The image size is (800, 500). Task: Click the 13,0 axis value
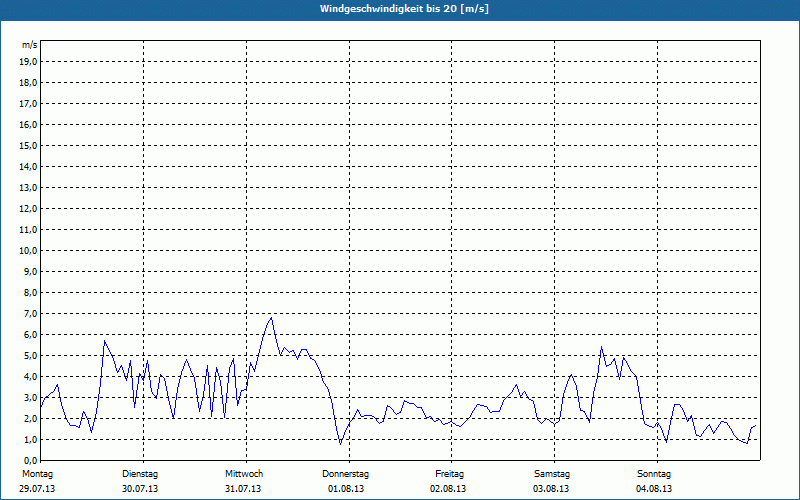point(29,187)
